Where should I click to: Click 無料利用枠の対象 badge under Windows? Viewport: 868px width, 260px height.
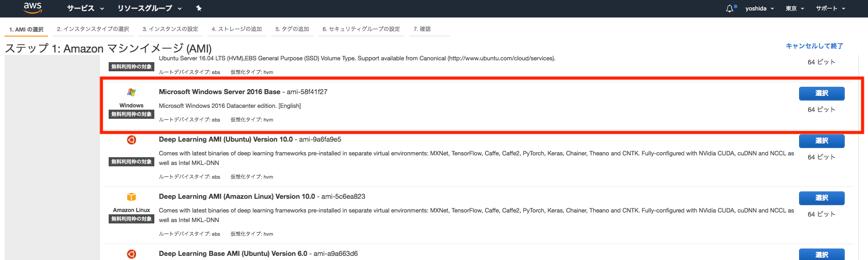click(x=132, y=114)
